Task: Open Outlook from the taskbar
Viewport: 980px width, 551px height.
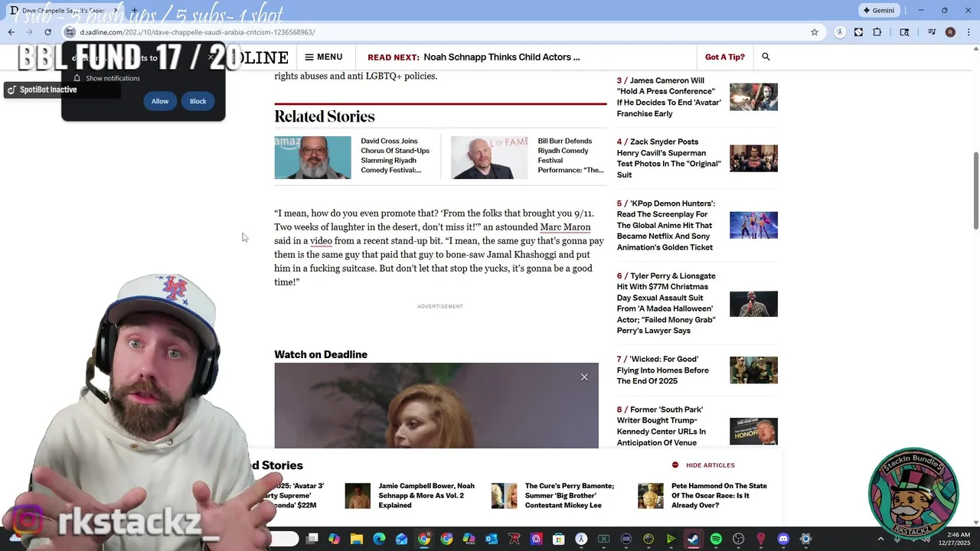Action: (492, 539)
